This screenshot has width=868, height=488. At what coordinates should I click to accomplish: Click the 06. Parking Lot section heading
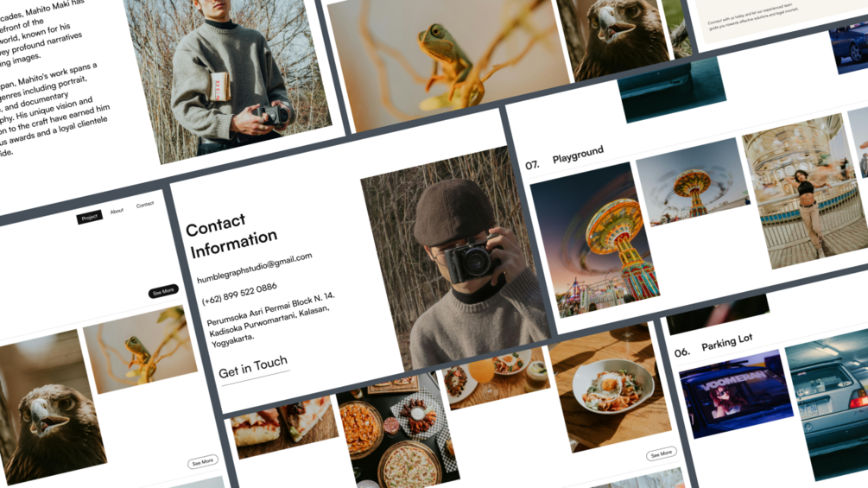click(x=713, y=345)
